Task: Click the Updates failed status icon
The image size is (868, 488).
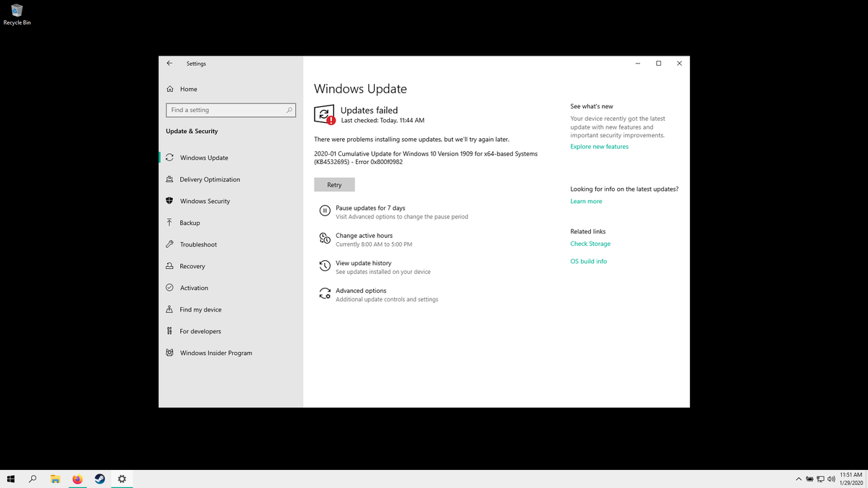Action: (x=325, y=114)
